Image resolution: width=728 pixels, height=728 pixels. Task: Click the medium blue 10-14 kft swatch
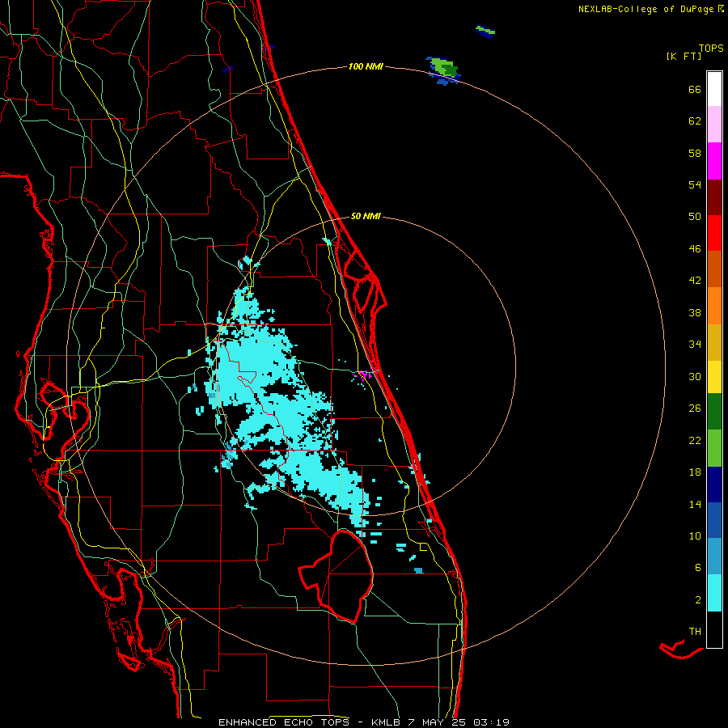tap(714, 520)
